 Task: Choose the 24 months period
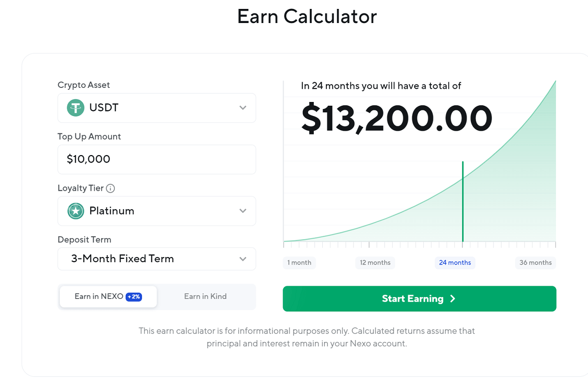pos(455,263)
